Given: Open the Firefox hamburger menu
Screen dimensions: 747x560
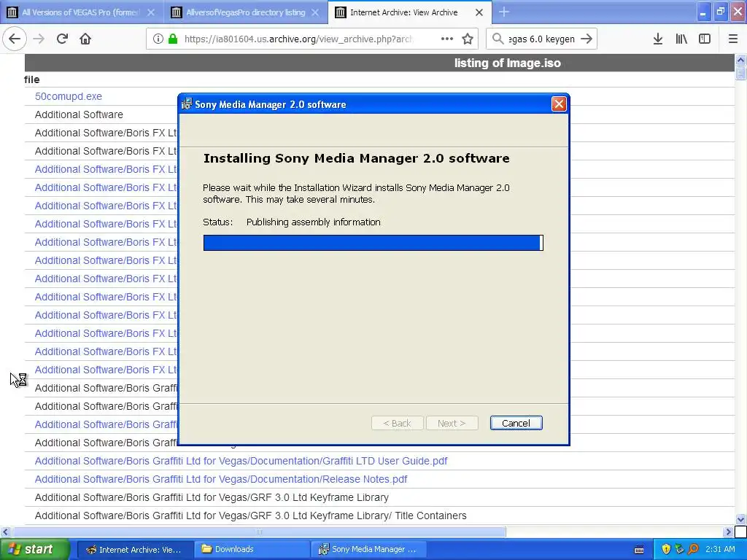Looking at the screenshot, I should [x=733, y=39].
